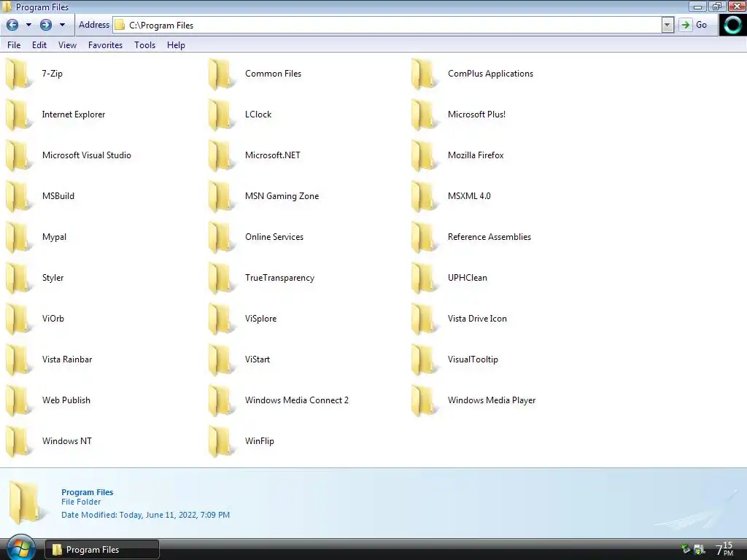This screenshot has height=560, width=747.
Task: Select the Mypal folder icon
Action: 18,238
